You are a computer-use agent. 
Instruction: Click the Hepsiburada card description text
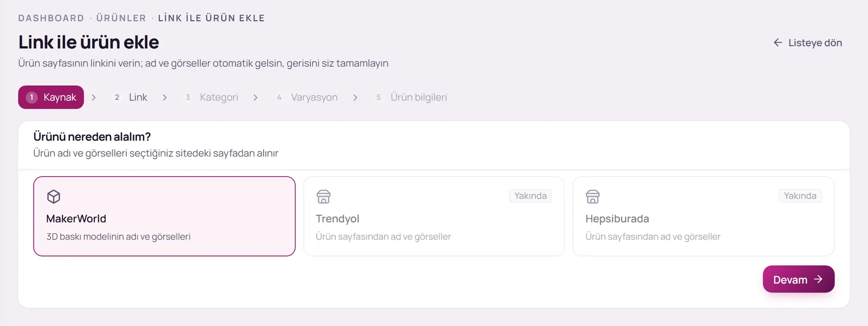coord(653,236)
